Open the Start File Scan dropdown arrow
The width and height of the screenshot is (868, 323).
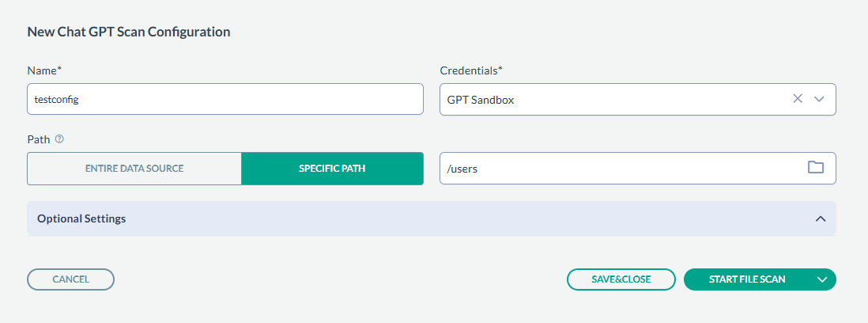822,279
